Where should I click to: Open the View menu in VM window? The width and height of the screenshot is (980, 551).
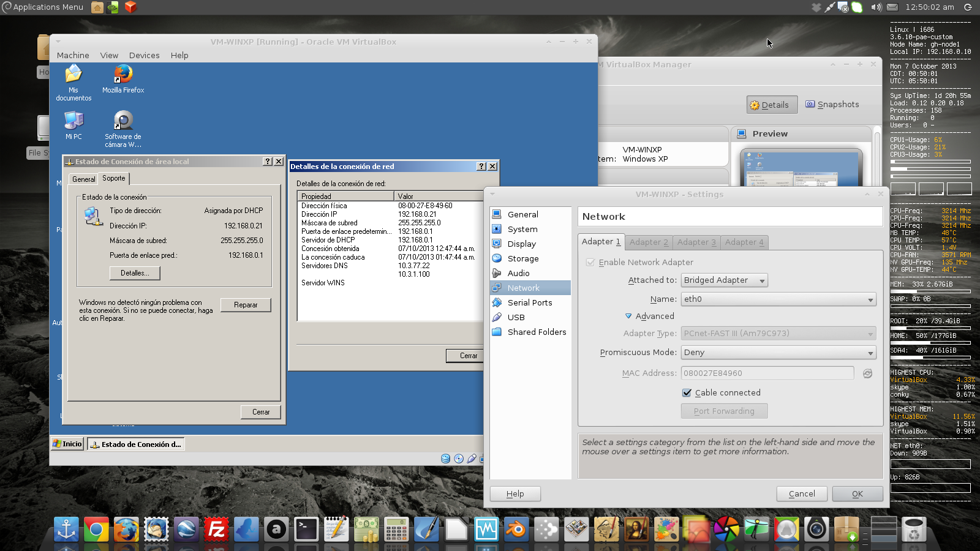coord(109,55)
